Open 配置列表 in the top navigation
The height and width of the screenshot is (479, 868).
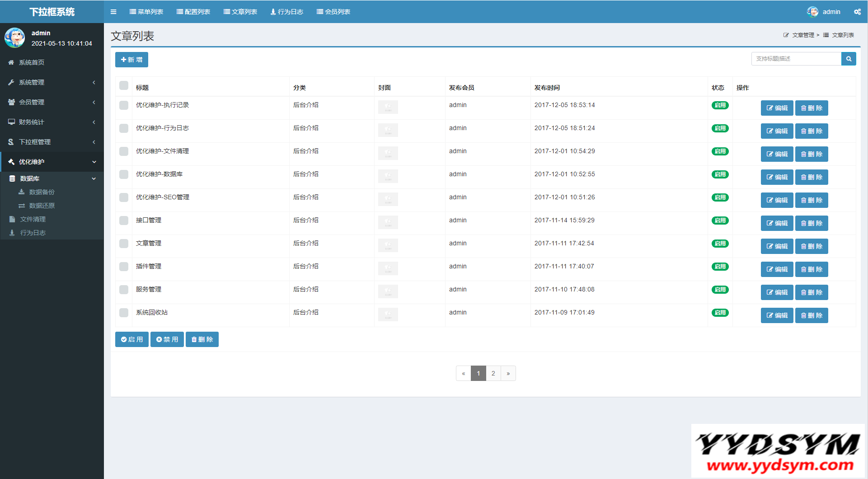pyautogui.click(x=193, y=12)
